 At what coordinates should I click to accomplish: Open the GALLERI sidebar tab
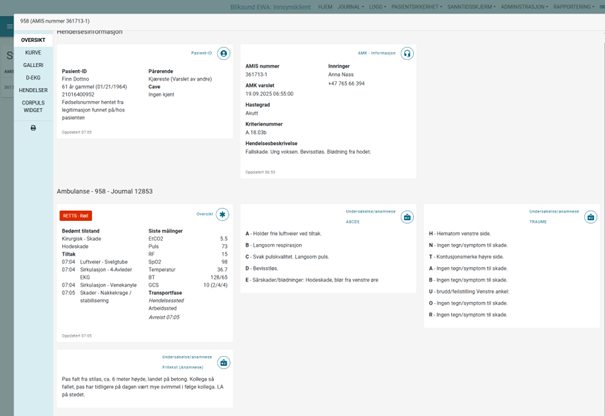33,65
